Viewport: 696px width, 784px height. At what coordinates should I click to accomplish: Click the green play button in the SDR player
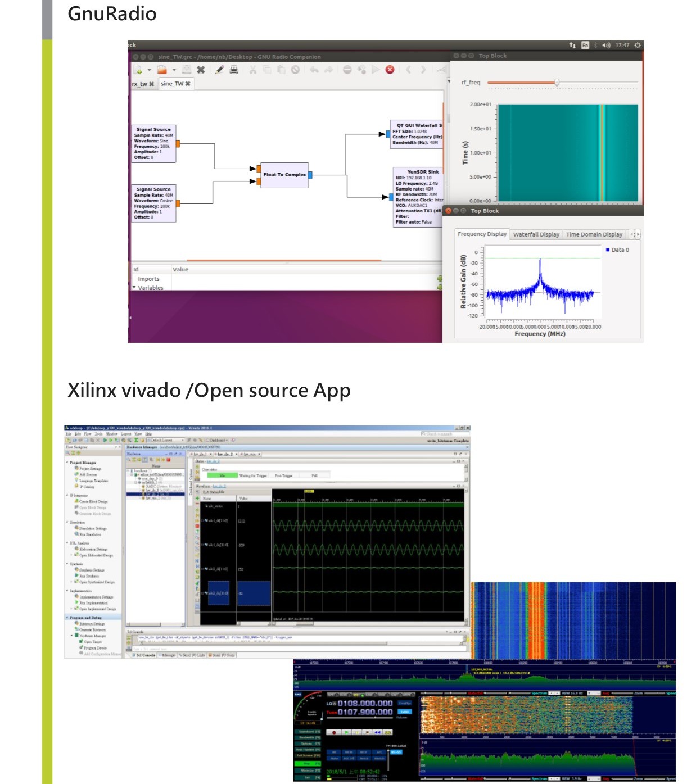(346, 732)
